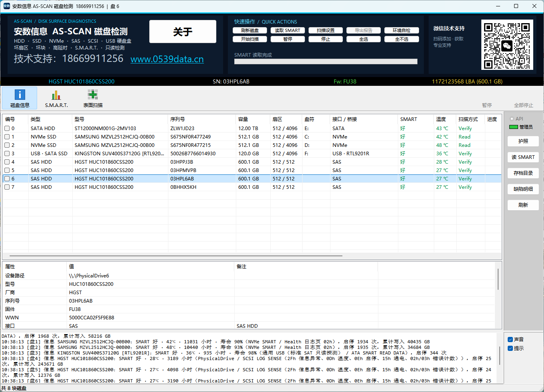Open the 关于 about dialog
The width and height of the screenshot is (544, 392).
pos(183,32)
